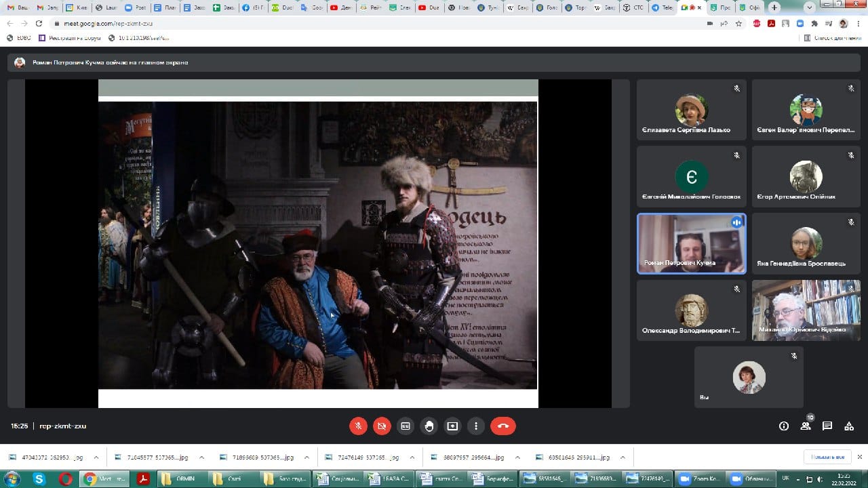The height and width of the screenshot is (488, 868).
Task: Expand options for first downloaded jpg file
Action: click(96, 457)
